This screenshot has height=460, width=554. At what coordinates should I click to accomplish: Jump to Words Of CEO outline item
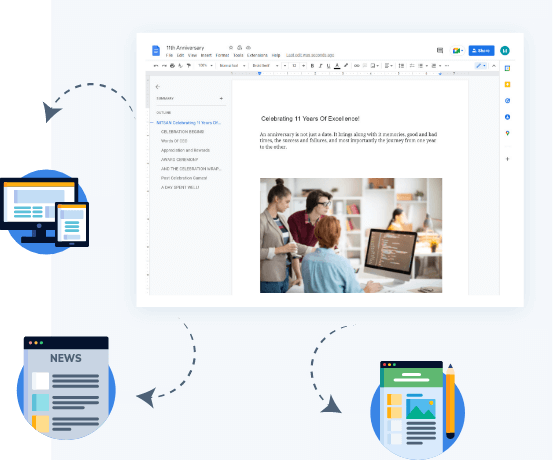tap(174, 141)
